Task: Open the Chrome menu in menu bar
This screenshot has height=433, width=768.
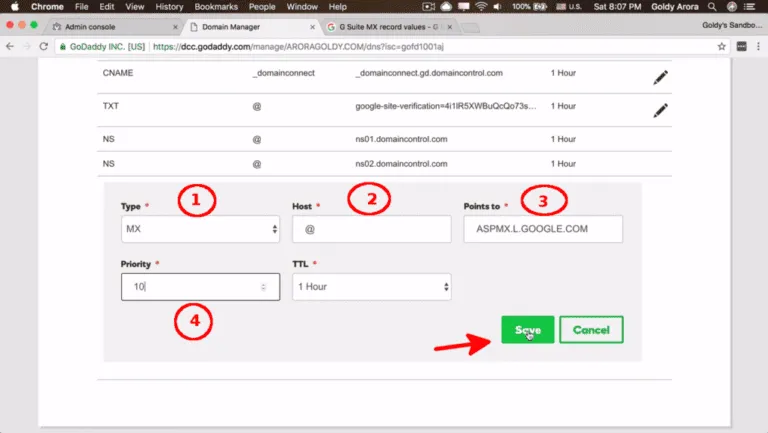Action: pyautogui.click(x=47, y=6)
